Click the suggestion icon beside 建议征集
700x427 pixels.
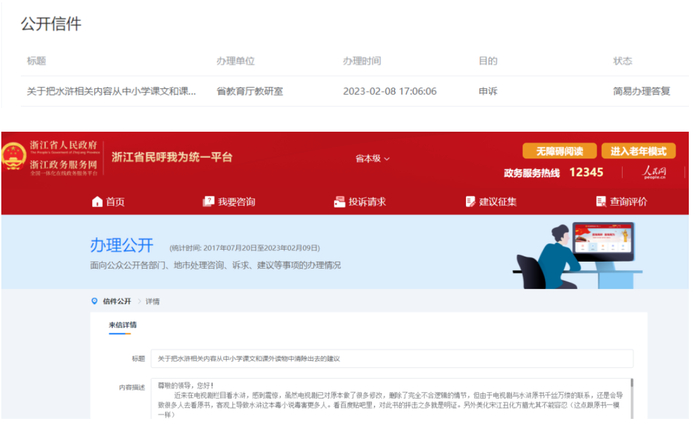pos(470,202)
